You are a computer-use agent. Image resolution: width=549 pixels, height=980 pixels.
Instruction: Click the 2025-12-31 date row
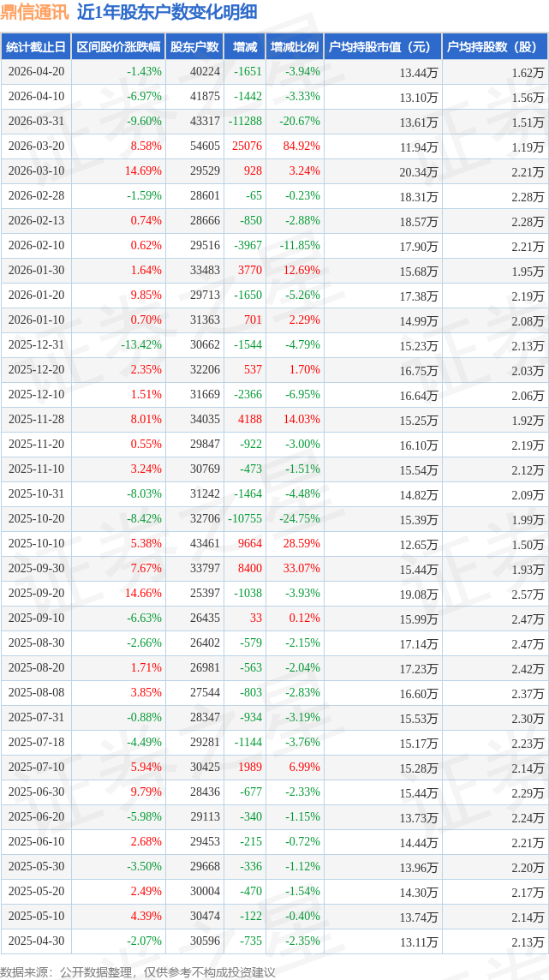pyautogui.click(x=274, y=344)
